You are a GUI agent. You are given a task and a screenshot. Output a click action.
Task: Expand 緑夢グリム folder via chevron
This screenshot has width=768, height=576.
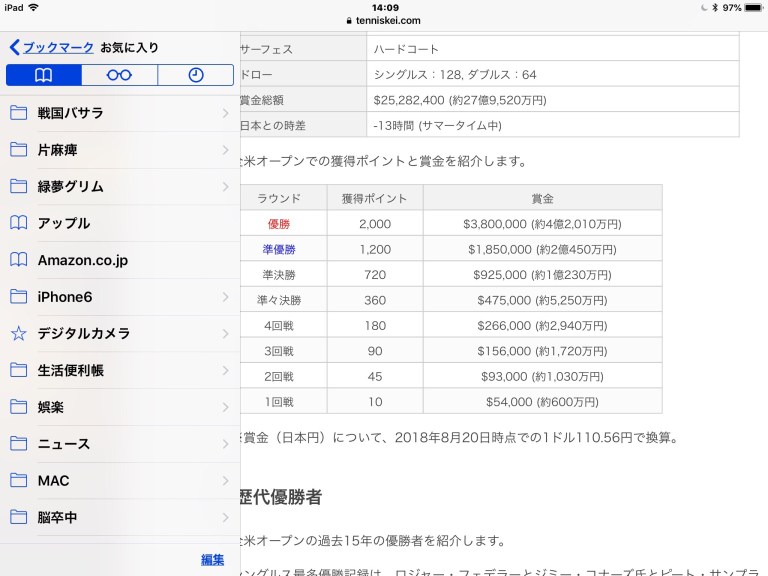225,187
